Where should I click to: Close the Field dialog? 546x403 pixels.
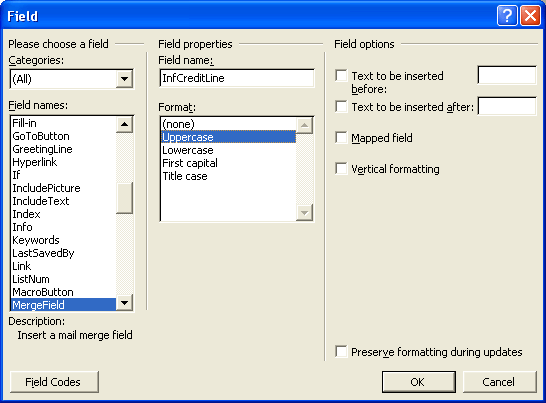[530, 16]
